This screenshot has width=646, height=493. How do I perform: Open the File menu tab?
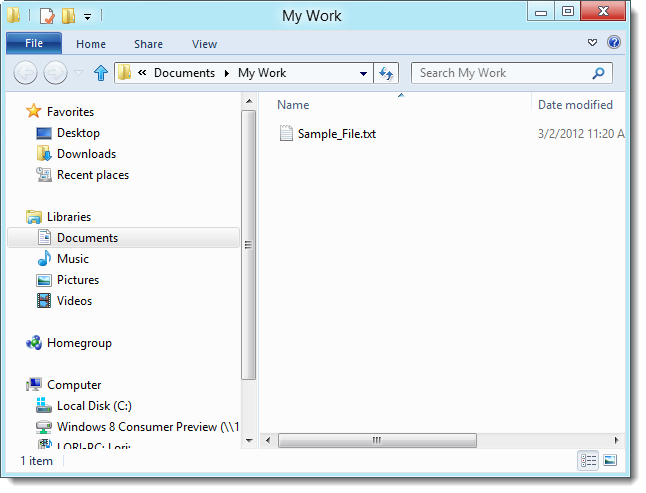(x=34, y=43)
